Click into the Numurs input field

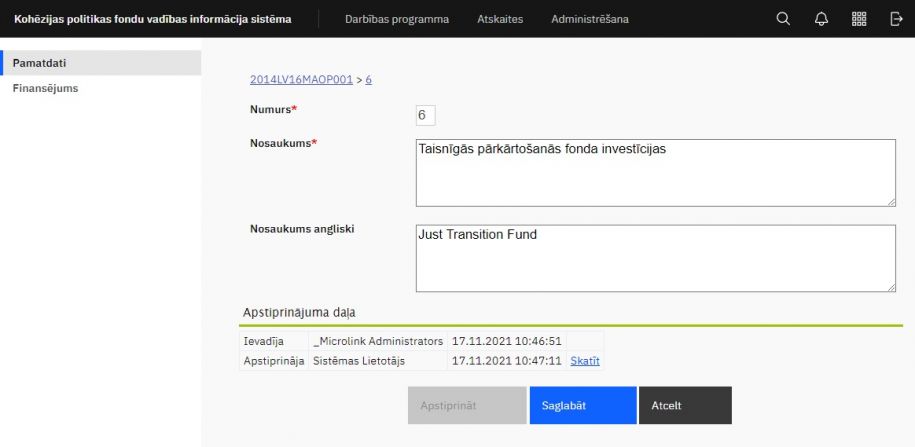tap(425, 116)
